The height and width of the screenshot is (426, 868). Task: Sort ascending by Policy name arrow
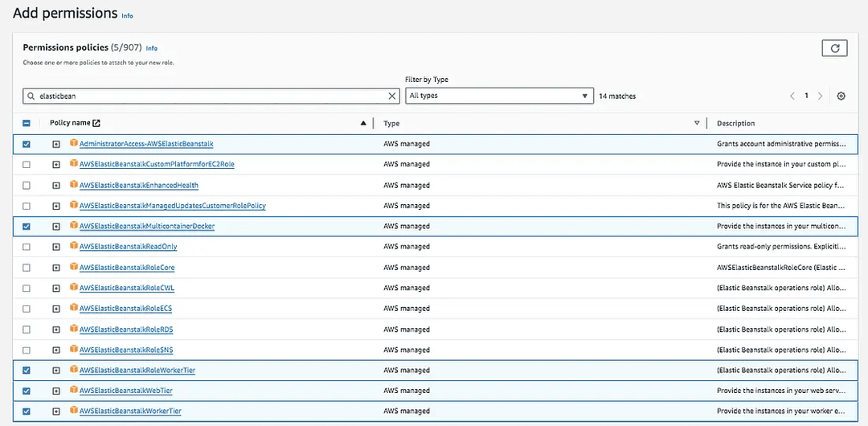363,123
